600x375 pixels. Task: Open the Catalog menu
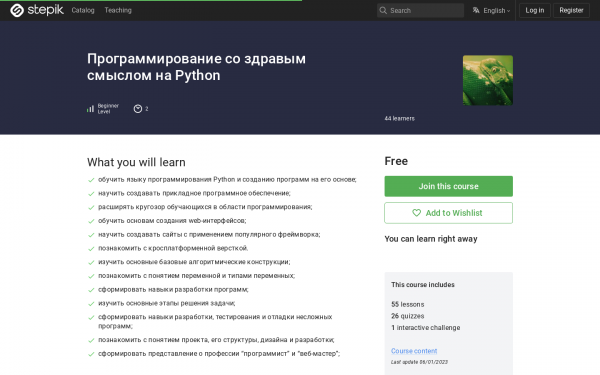point(83,10)
